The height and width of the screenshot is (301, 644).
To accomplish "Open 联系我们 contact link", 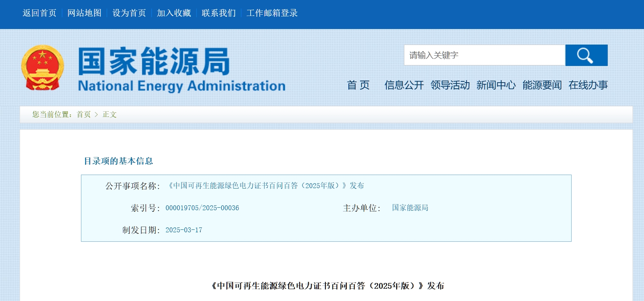I will point(219,13).
